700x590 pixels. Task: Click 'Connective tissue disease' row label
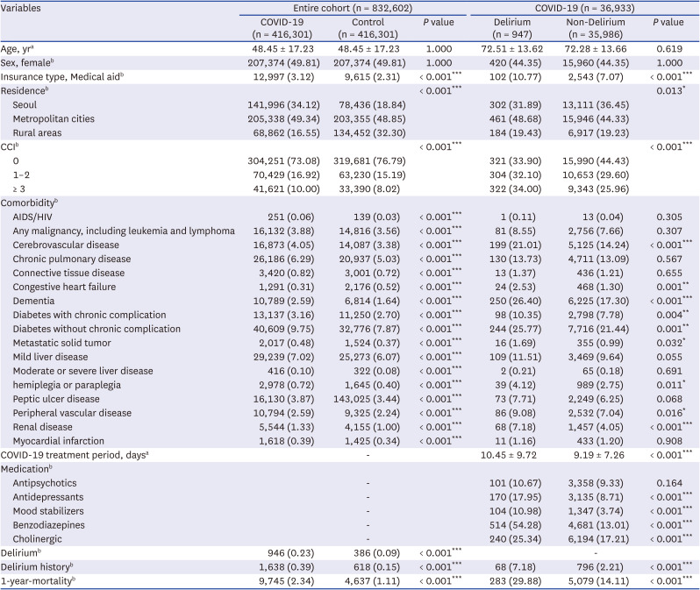pos(68,274)
